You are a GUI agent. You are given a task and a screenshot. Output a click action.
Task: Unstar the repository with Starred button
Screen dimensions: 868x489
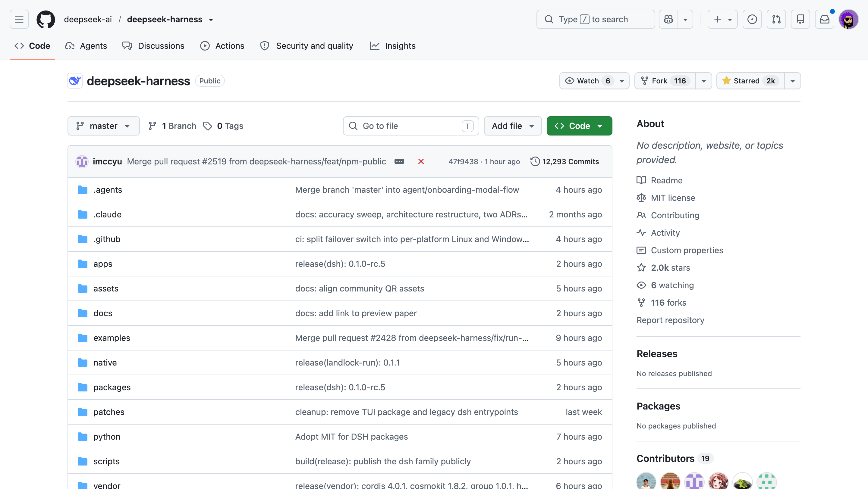[750, 81]
